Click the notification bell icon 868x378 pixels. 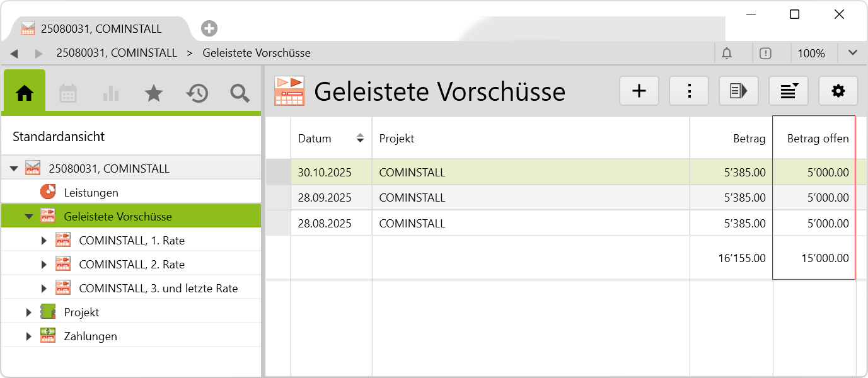tap(727, 54)
